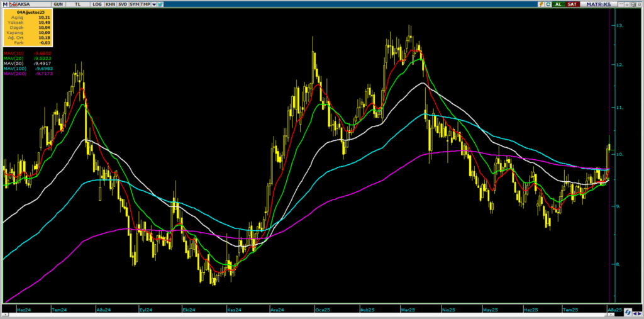Toggle LOG scale mode
The width and height of the screenshot is (644, 319).
(x=96, y=4)
